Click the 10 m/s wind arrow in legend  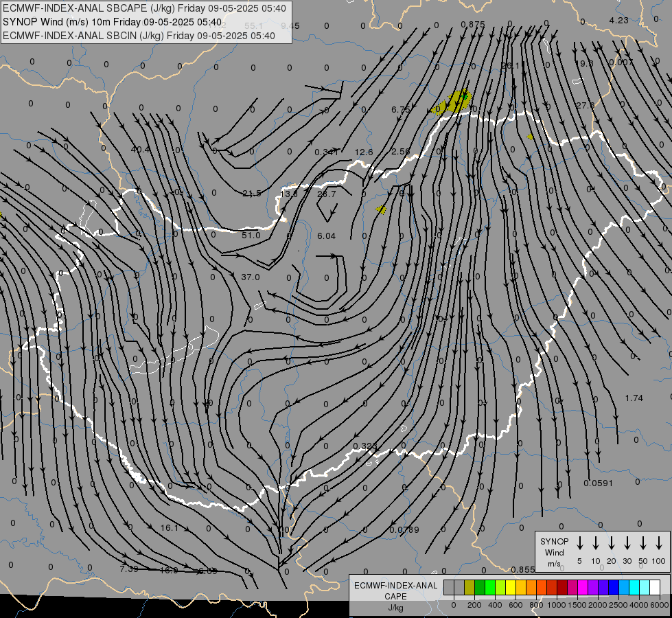[x=595, y=543]
